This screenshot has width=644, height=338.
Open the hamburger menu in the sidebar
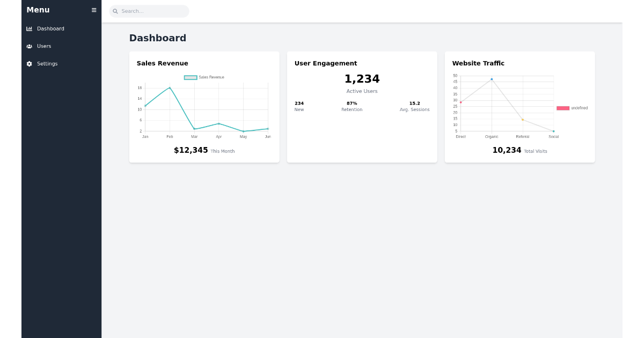coord(93,10)
